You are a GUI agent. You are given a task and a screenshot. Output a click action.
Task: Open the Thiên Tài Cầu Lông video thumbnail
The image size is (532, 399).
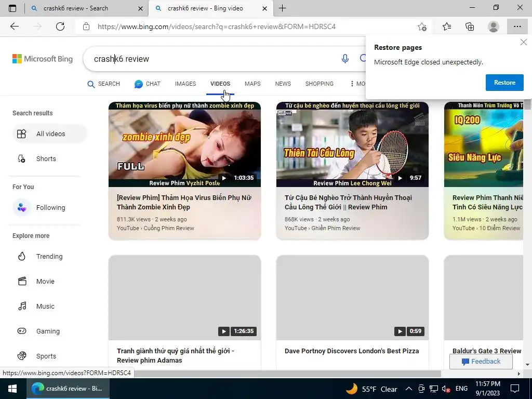coord(353,144)
